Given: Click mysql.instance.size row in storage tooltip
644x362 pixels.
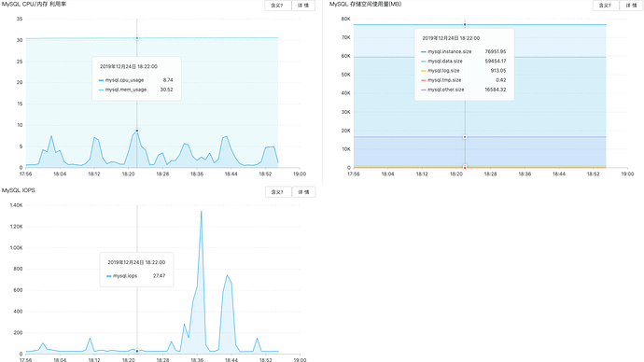Looking at the screenshot, I should 464,51.
